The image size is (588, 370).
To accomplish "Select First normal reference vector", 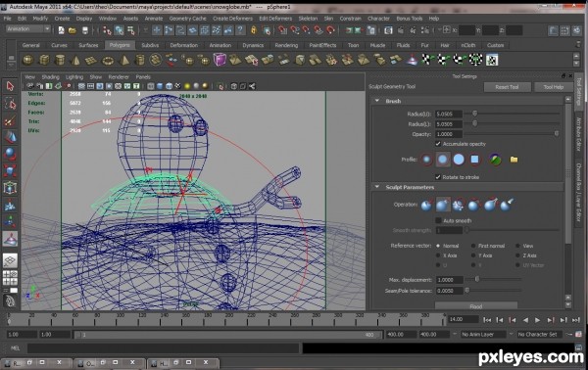I will (473, 246).
